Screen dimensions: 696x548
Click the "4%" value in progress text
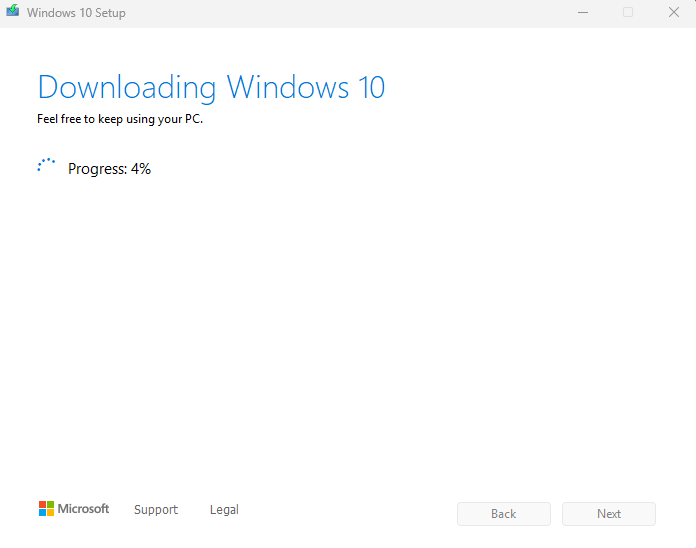click(141, 169)
